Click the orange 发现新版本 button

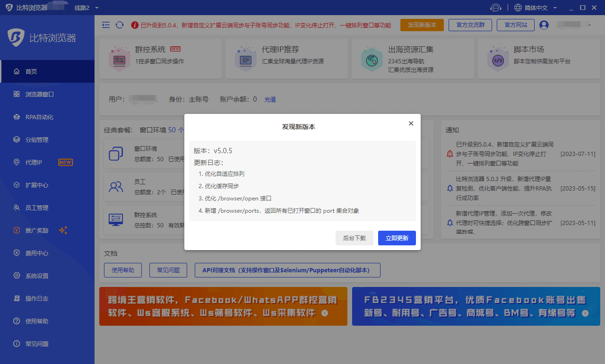point(422,25)
